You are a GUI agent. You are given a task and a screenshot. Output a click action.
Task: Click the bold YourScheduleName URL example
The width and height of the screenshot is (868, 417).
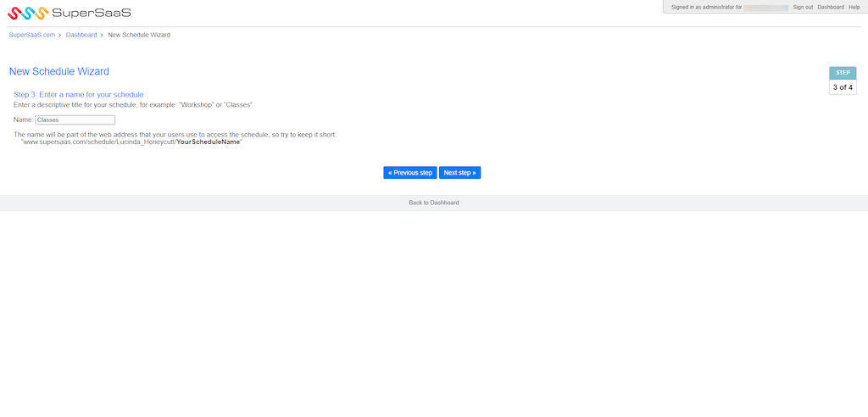(x=209, y=142)
